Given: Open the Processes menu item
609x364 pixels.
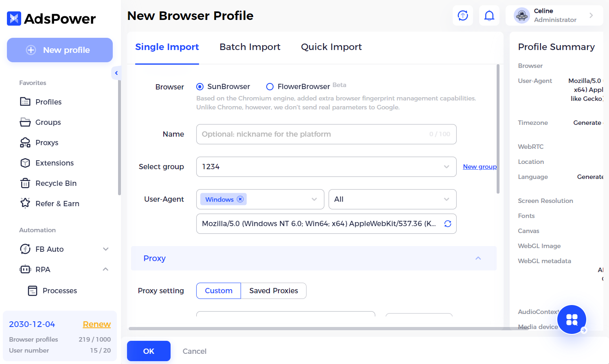Looking at the screenshot, I should click(60, 290).
